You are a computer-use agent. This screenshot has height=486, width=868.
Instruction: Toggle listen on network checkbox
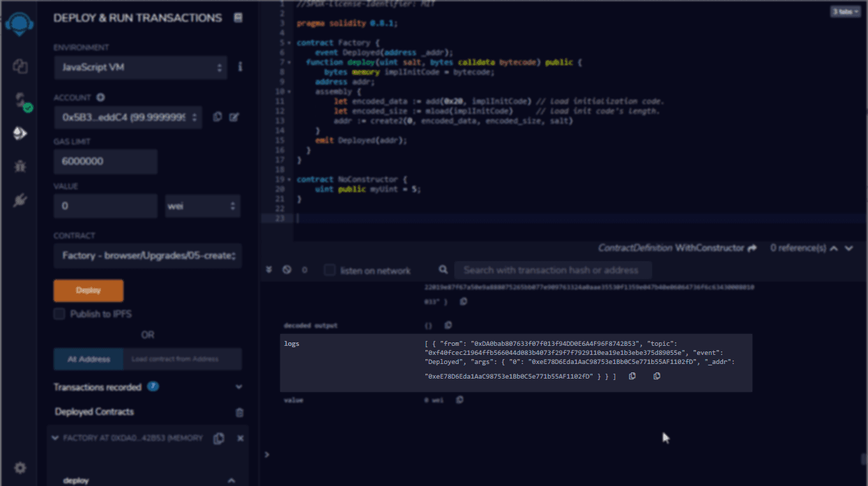tap(330, 270)
